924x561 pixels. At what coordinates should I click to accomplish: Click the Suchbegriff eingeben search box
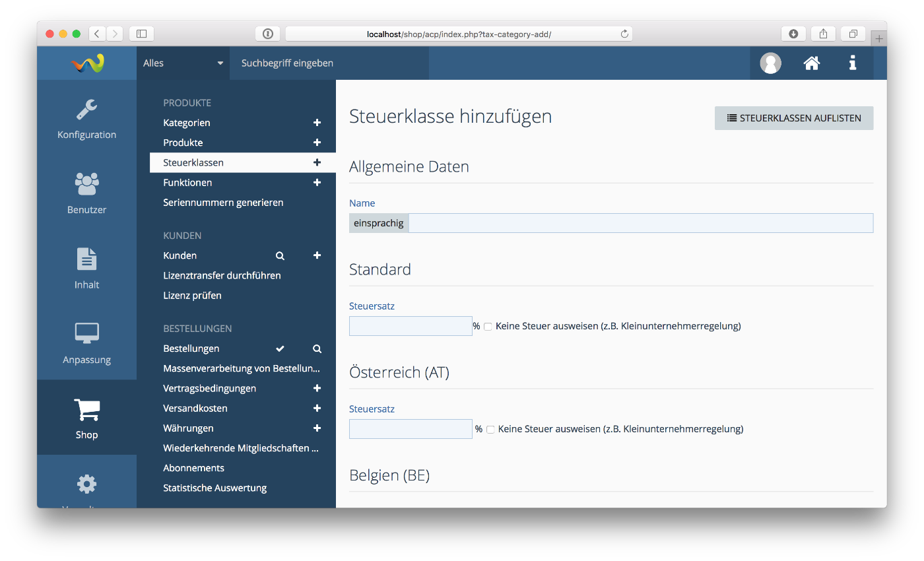(329, 63)
